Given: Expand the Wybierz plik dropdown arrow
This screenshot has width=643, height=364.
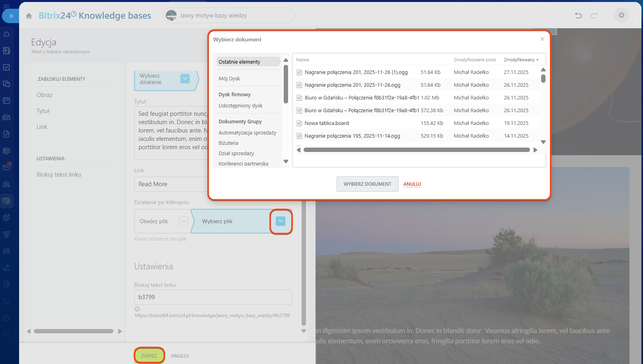Looking at the screenshot, I should point(281,221).
